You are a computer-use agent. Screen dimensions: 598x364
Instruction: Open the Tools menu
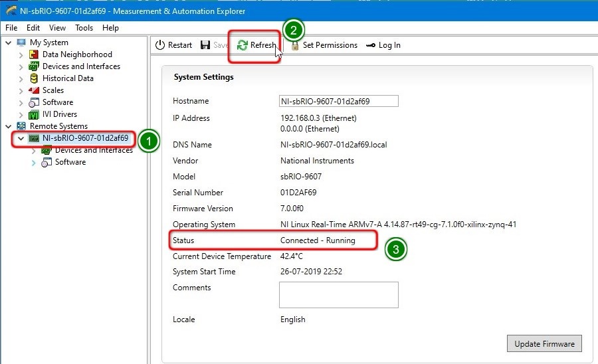click(x=84, y=28)
